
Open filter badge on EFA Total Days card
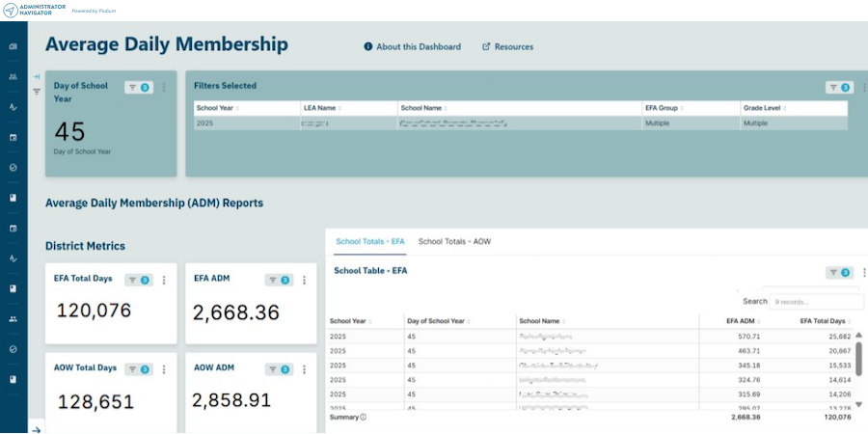(138, 280)
